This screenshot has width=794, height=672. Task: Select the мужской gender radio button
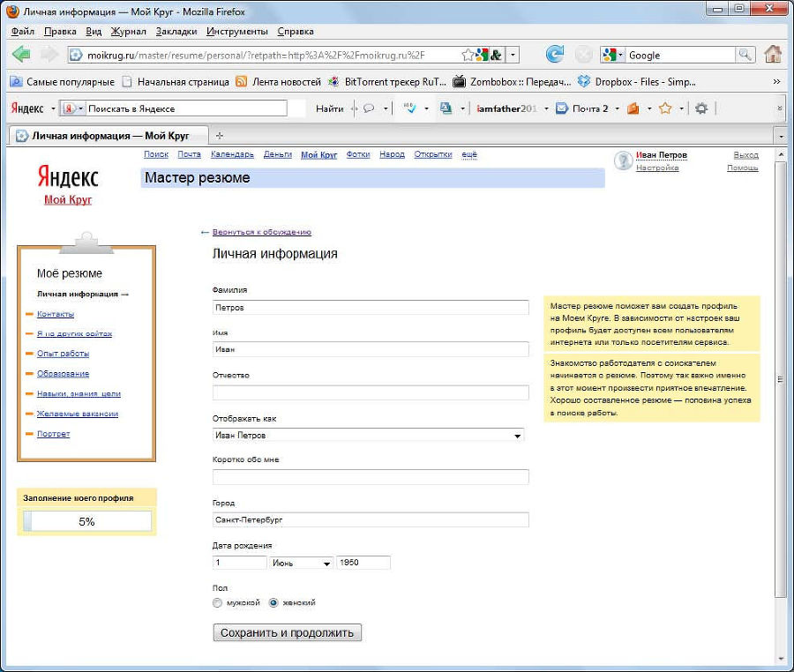218,603
